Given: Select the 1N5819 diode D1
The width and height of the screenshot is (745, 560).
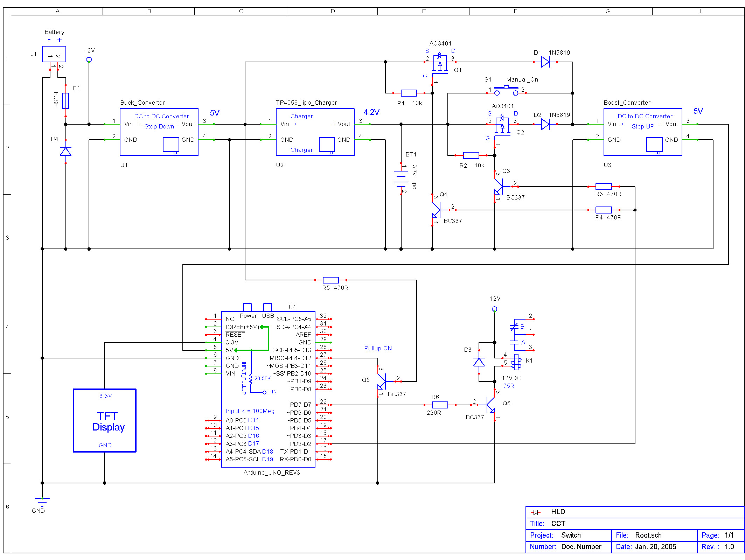Looking at the screenshot, I should [546, 61].
